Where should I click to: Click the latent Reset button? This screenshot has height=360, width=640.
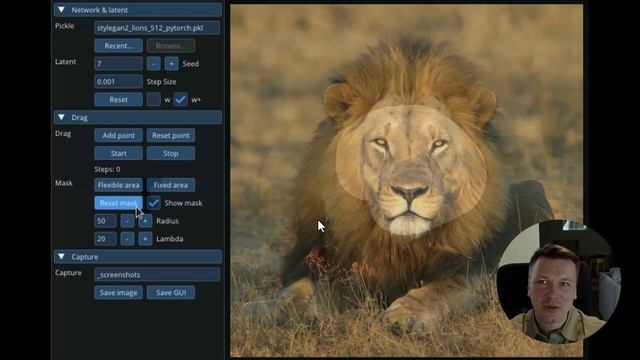(x=118, y=100)
